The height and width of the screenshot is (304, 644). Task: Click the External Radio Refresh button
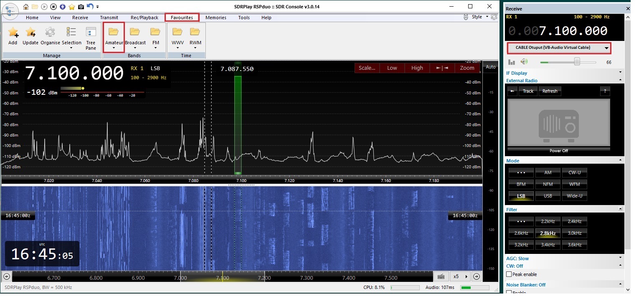coord(550,91)
